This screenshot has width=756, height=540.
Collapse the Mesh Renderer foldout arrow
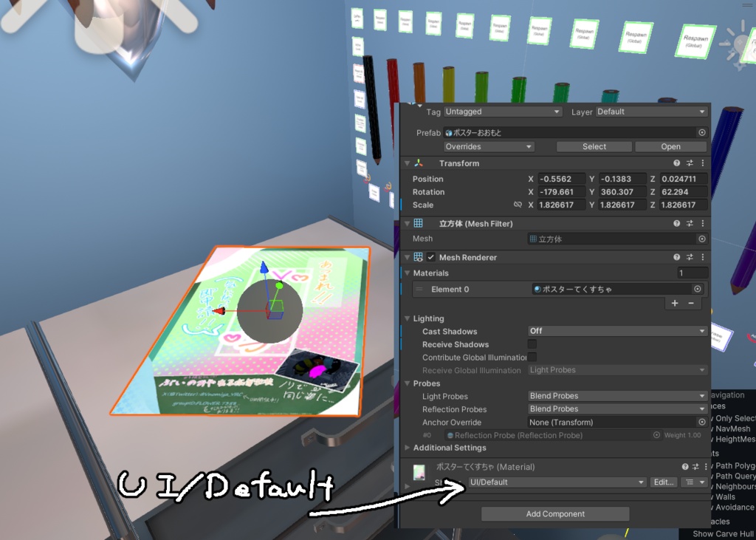coord(407,257)
